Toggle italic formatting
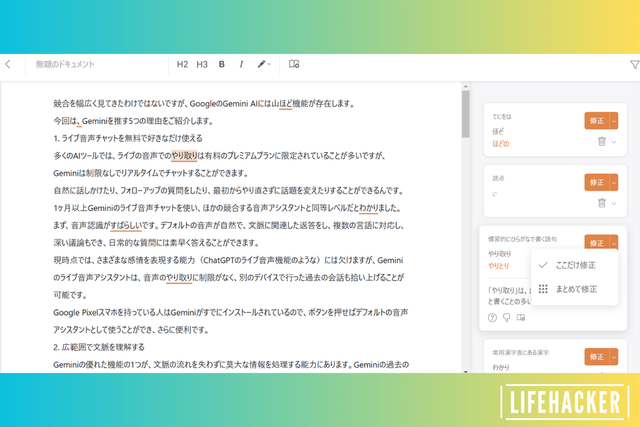Screen dimensions: 640x427 (241, 64)
